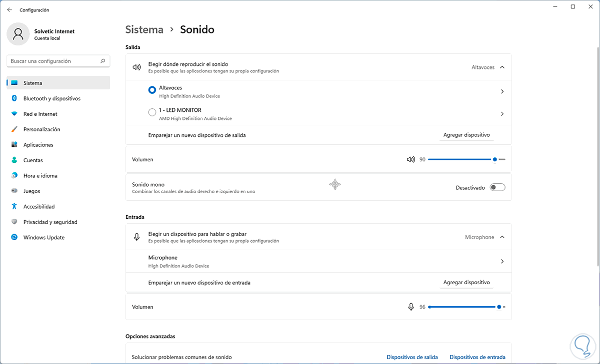The height and width of the screenshot is (364, 600).
Task: Collapse the input device list chevron
Action: [502, 237]
